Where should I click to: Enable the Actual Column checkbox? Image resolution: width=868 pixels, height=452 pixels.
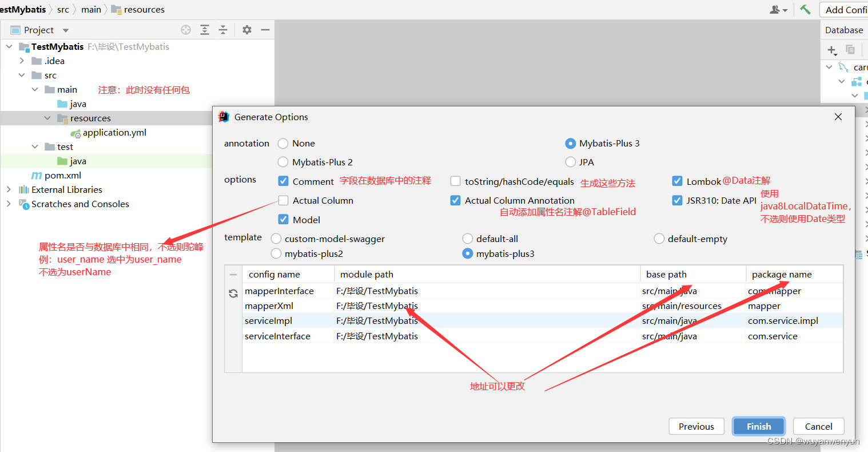(x=283, y=200)
